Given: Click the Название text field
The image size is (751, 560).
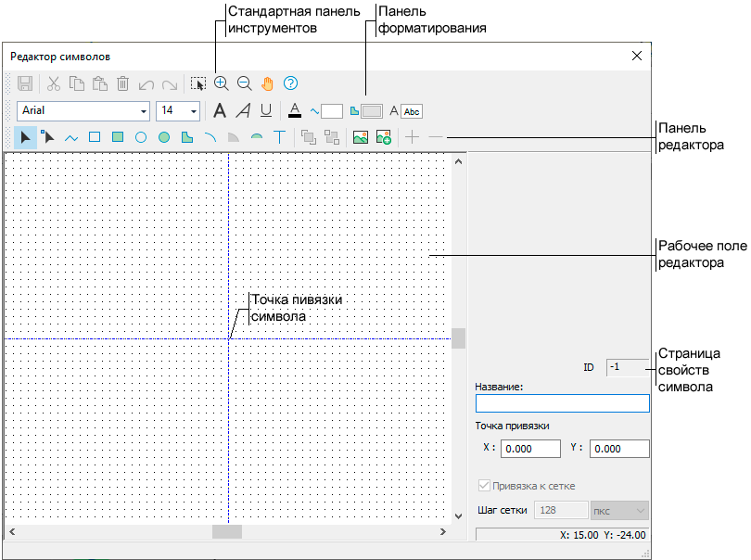Looking at the screenshot, I should pos(562,403).
